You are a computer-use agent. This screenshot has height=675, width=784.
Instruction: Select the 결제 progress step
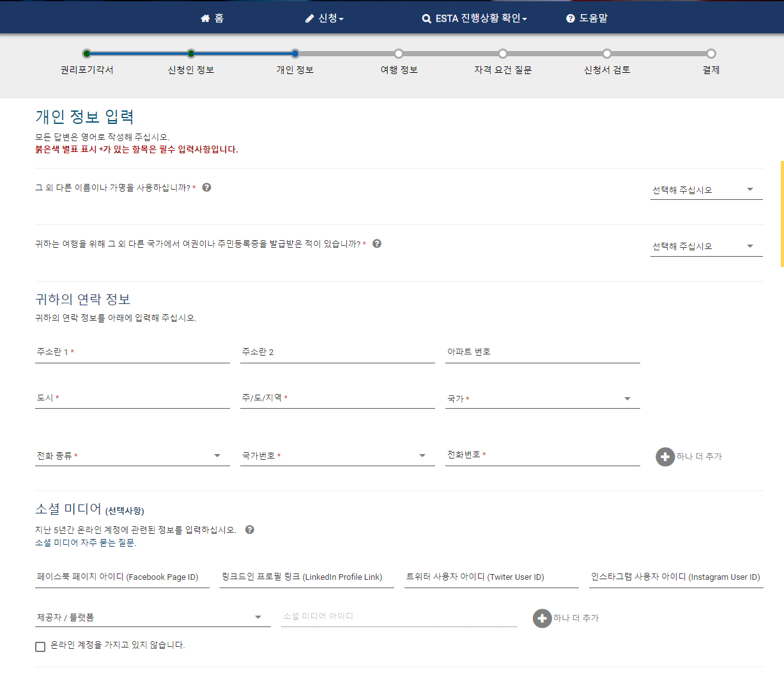pos(711,63)
